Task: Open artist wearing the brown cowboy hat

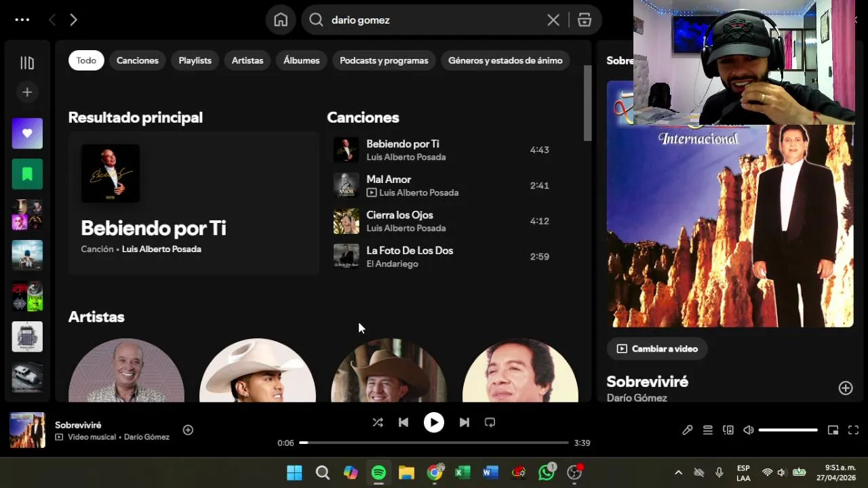Action: point(389,370)
